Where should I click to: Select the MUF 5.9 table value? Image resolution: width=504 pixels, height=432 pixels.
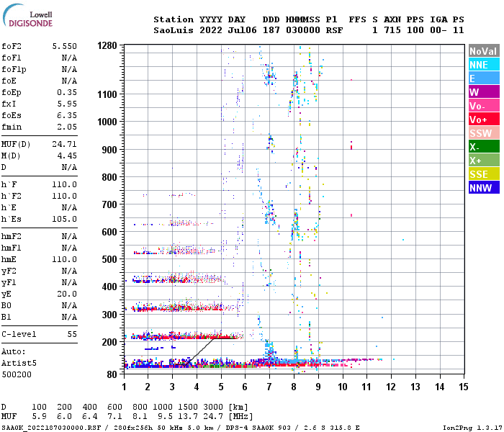point(39,417)
